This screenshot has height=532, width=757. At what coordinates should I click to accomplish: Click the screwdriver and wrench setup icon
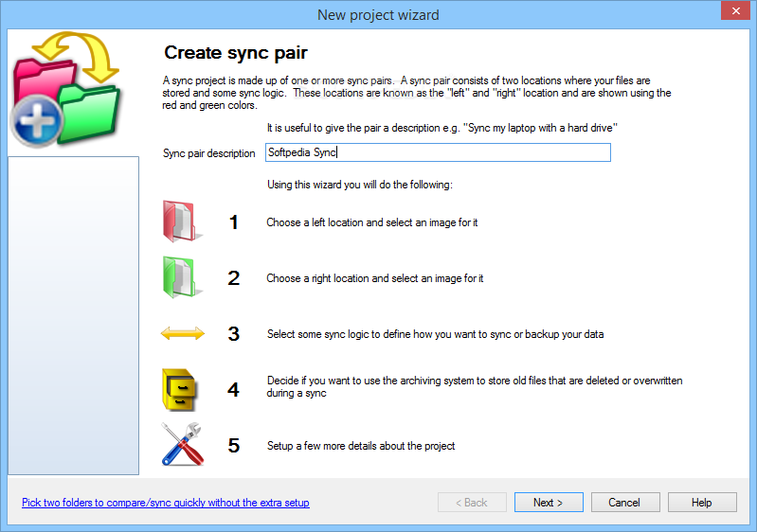pos(182,444)
